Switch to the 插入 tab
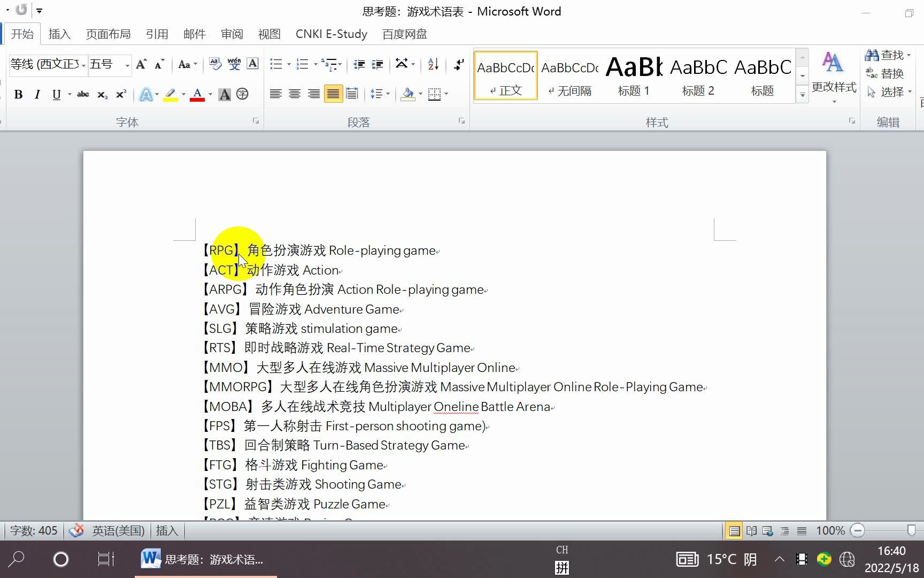 click(59, 34)
